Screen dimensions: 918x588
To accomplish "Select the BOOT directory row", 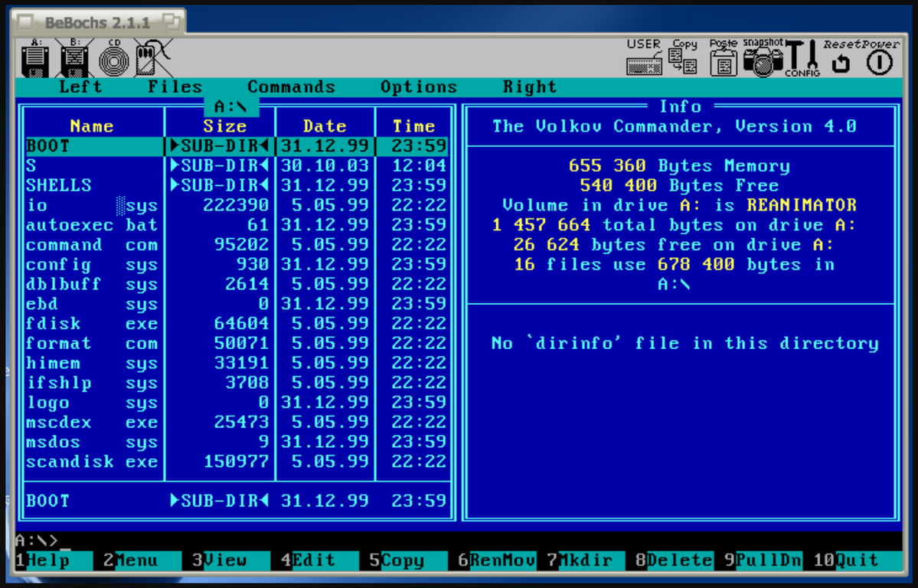I will point(237,145).
